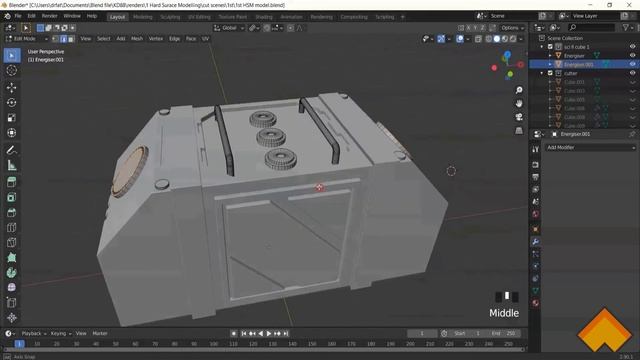Select the Move tool
This screenshot has height=360, width=640.
pos(12,88)
